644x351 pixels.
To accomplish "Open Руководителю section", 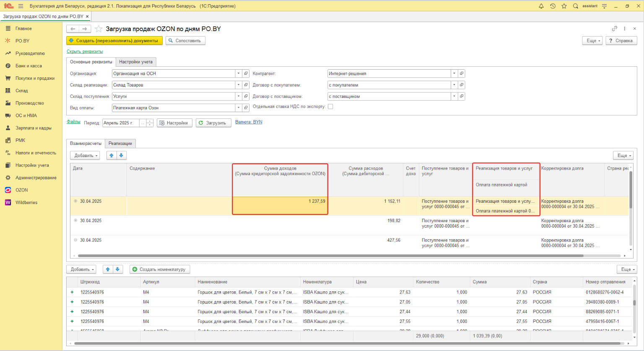I will pyautogui.click(x=31, y=53).
